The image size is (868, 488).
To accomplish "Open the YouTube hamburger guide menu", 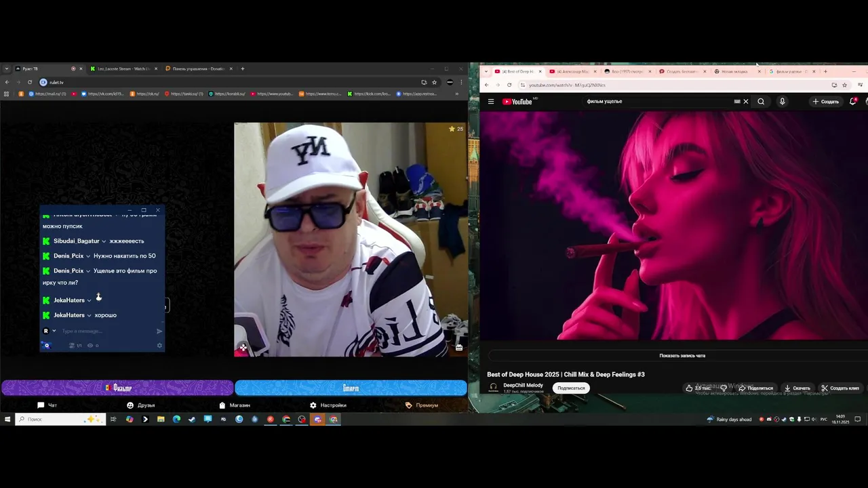I will click(x=491, y=102).
